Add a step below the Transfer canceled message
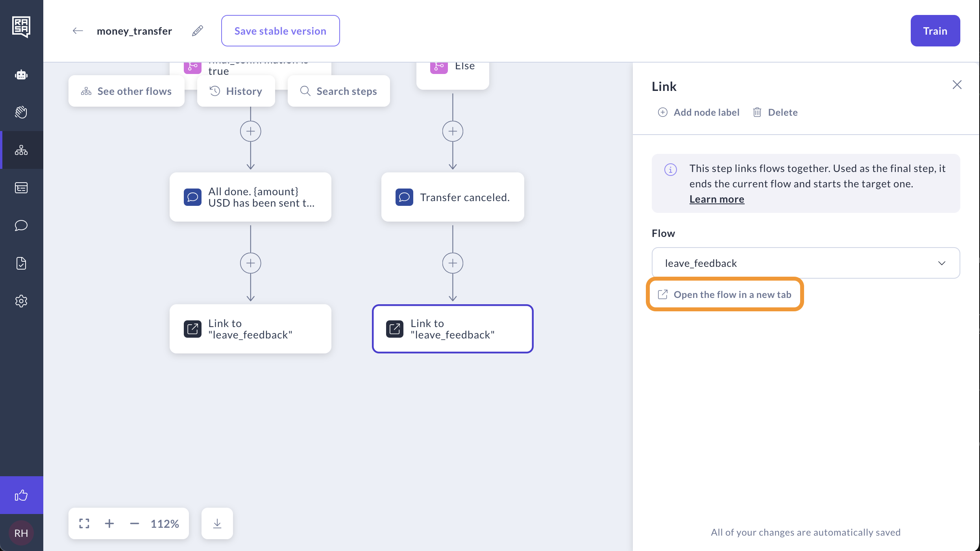The image size is (980, 551). [453, 263]
